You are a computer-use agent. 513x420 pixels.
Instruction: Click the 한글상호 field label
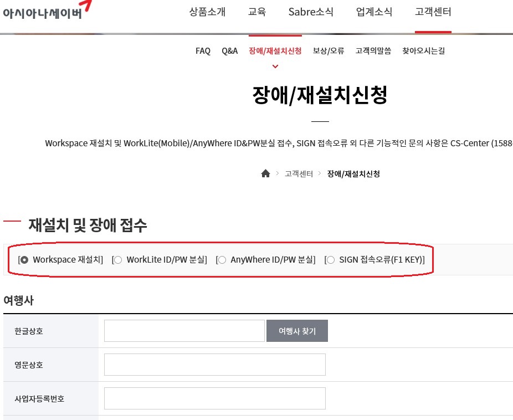coord(29,331)
